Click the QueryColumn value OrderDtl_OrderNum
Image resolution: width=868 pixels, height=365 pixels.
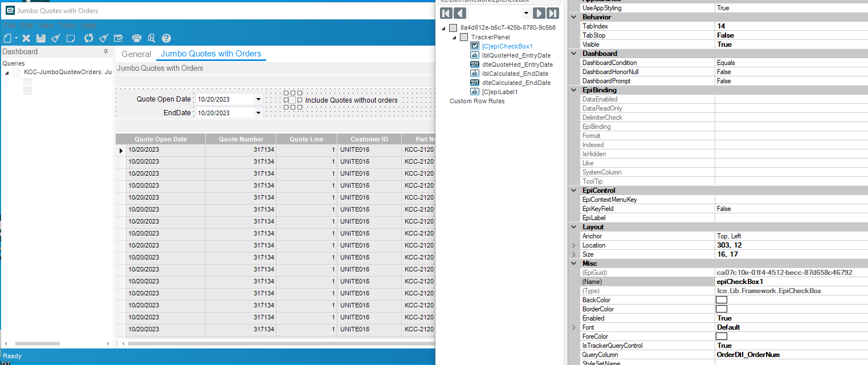coord(748,355)
